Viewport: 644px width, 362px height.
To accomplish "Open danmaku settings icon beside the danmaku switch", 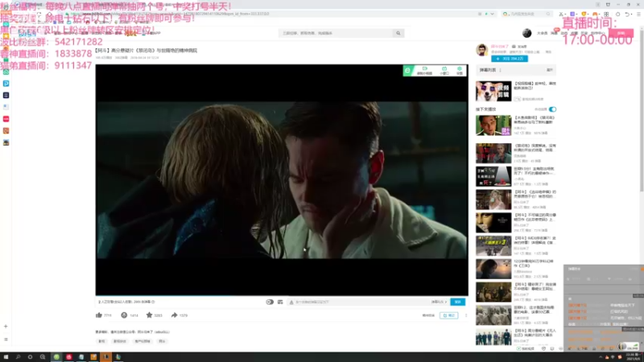I will pos(280,302).
